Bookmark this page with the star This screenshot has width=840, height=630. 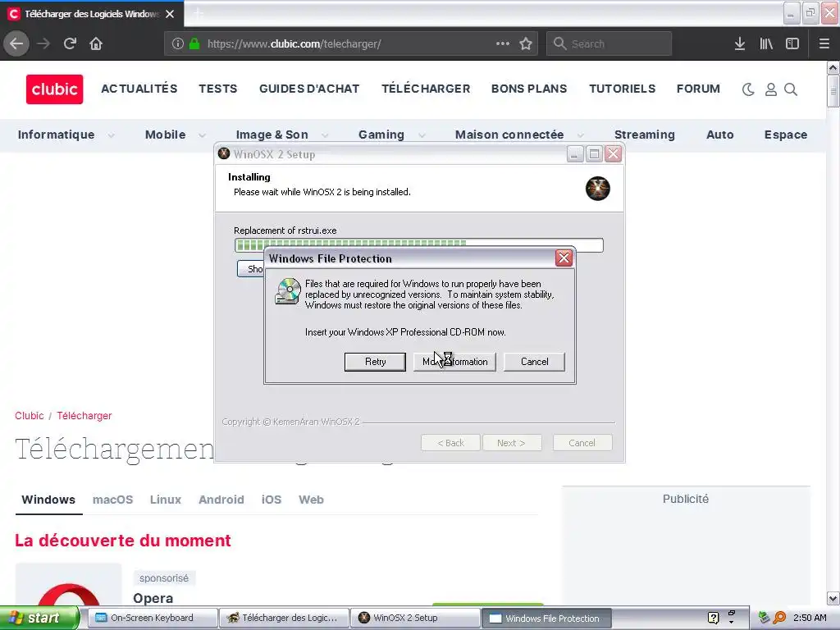tap(526, 43)
